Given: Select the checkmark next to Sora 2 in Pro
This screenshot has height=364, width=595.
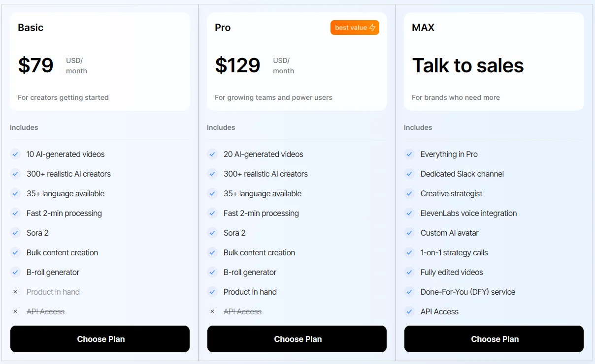Looking at the screenshot, I should pyautogui.click(x=212, y=233).
